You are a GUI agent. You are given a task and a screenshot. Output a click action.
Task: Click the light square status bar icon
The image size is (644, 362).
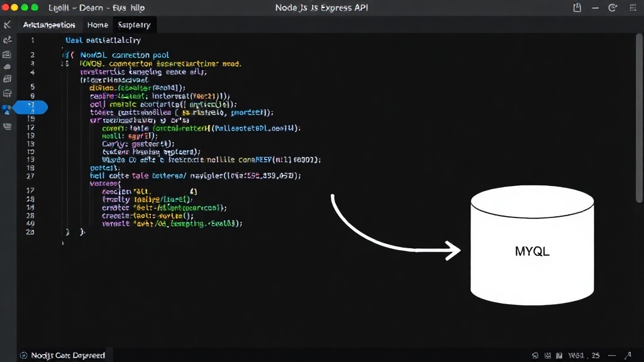[x=559, y=356]
